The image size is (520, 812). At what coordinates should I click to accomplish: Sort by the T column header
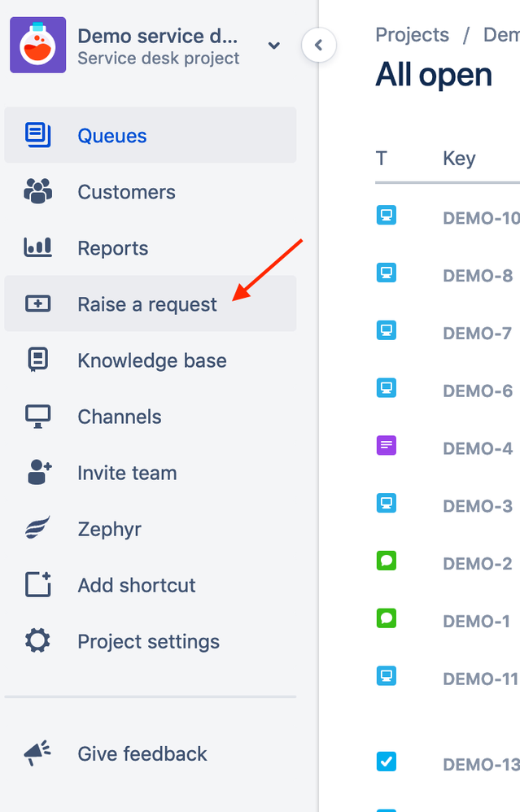coord(381,158)
